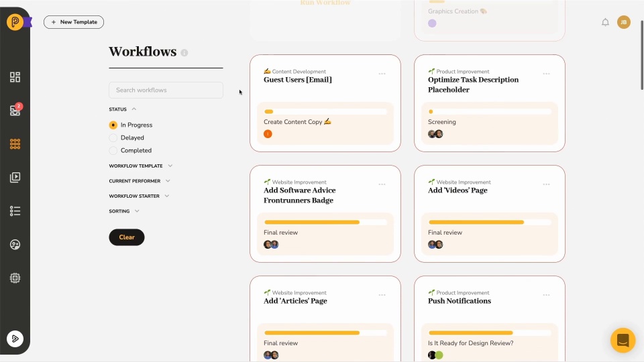Open options menu on Add 'Videos' Page card

tap(546, 184)
